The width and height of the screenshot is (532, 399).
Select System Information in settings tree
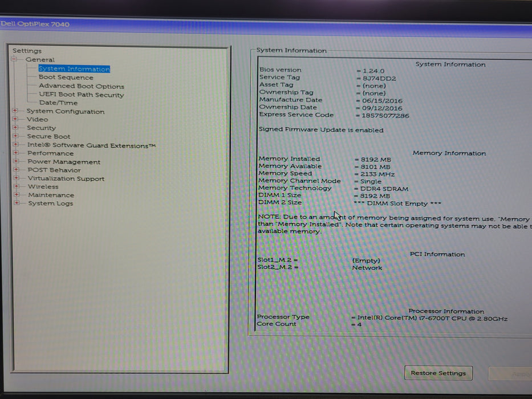click(x=74, y=69)
